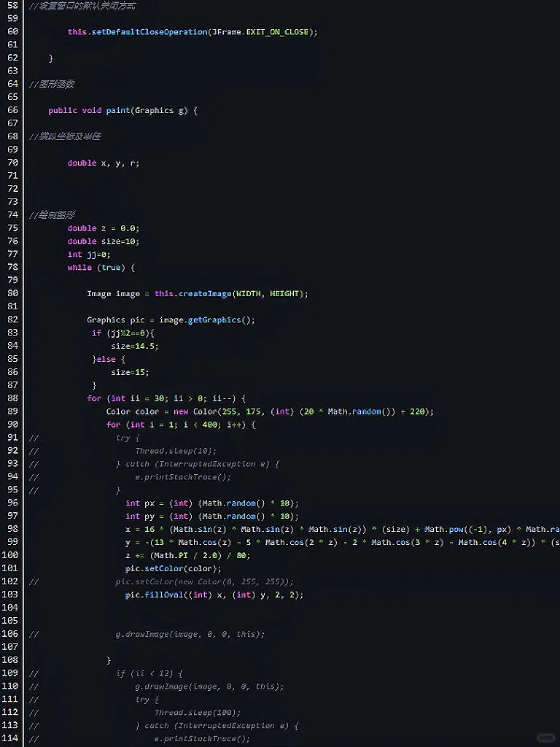Click the '}else {' line
Viewport: 560px width, 747px height.
coord(108,359)
